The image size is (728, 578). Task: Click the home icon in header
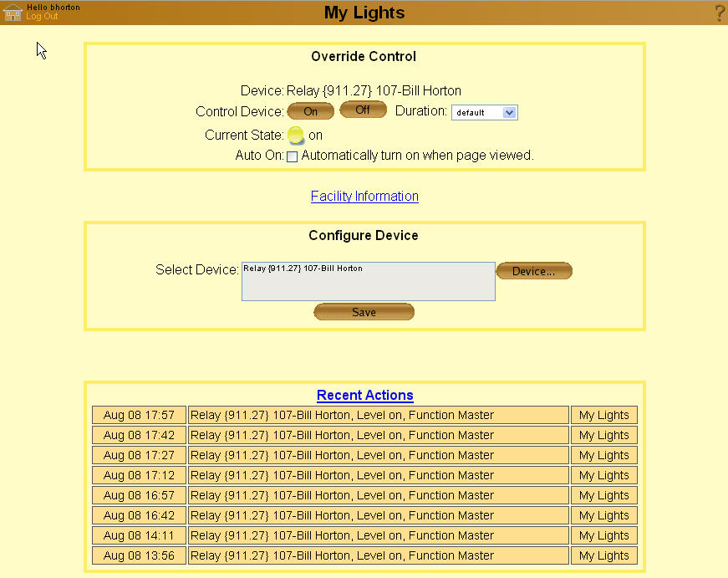coord(13,13)
